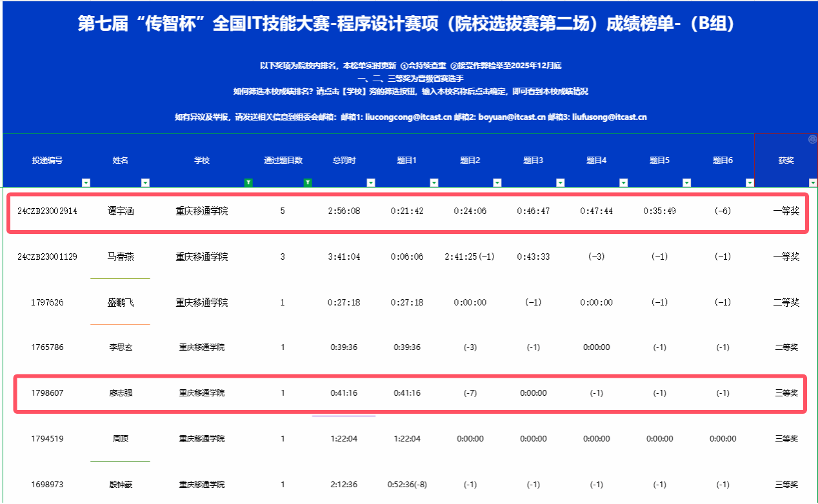Viewport: 818px width, 504px height.
Task: Expand the 题目4 filter arrow
Action: click(623, 183)
